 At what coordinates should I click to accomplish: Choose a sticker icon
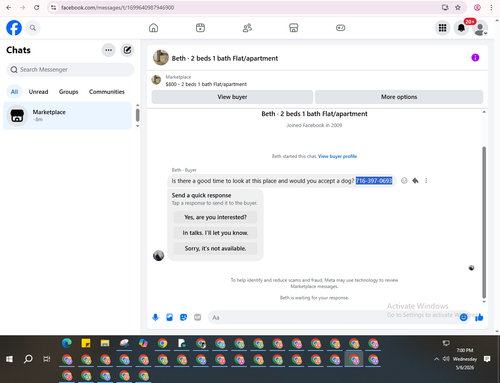(x=183, y=317)
